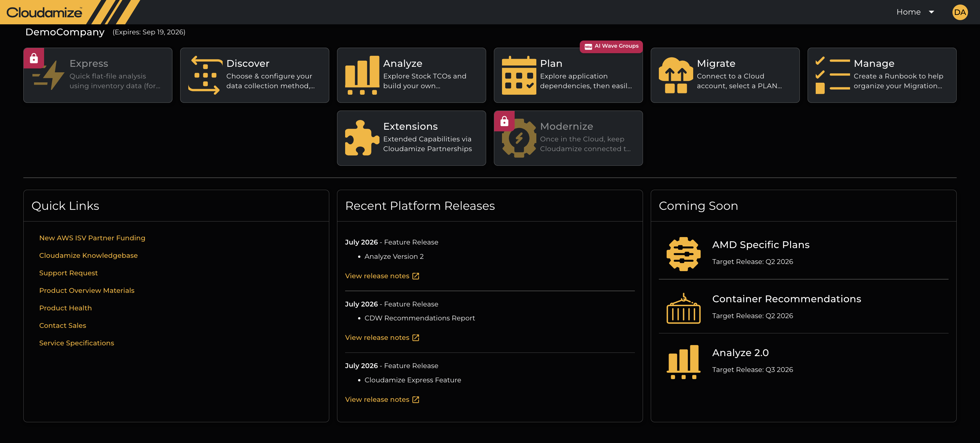Click external-link icon for Analyze Version 2 notes
980x443 pixels.
[x=416, y=276]
